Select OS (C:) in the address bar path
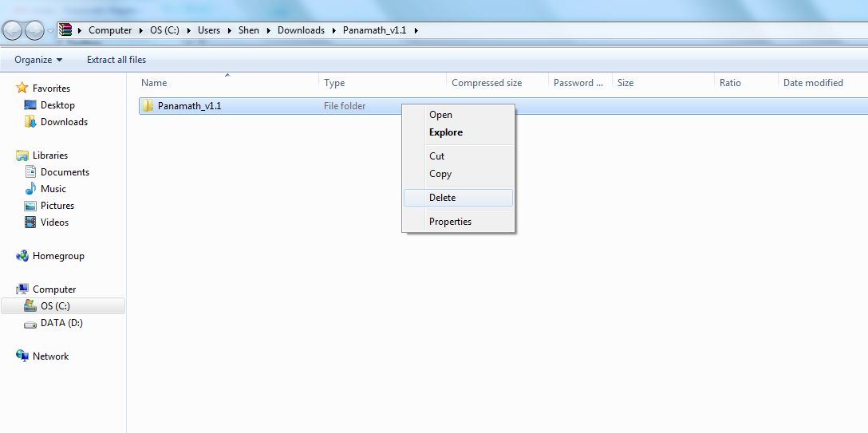The width and height of the screenshot is (868, 433). (164, 30)
